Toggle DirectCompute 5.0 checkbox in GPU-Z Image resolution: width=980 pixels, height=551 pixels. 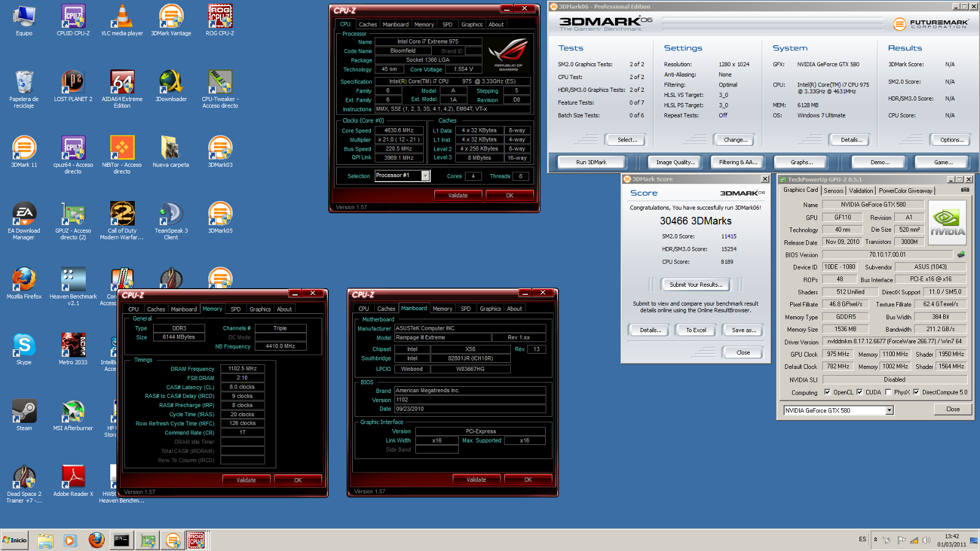click(x=916, y=392)
